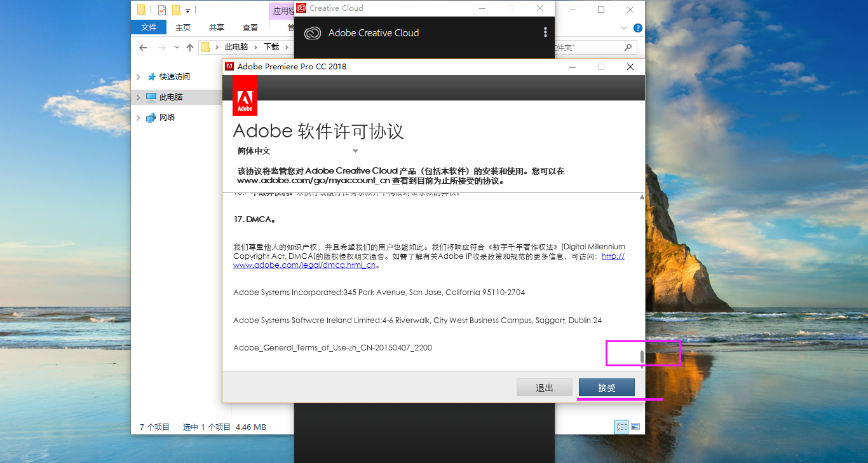Click the 'Adobe 软件许可协议' heading
The height and width of the screenshot is (463, 868).
click(318, 131)
